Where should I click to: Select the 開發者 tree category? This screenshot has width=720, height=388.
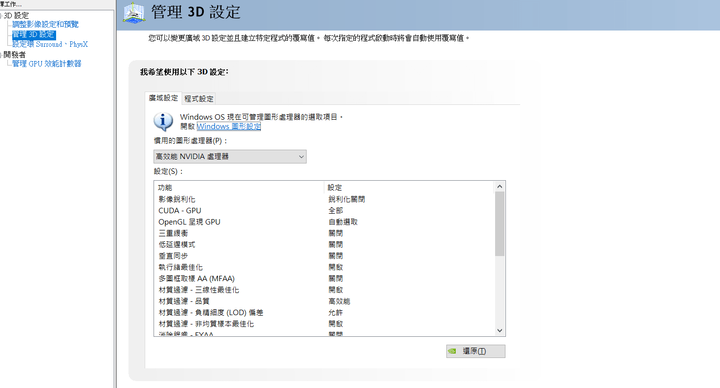[15, 55]
